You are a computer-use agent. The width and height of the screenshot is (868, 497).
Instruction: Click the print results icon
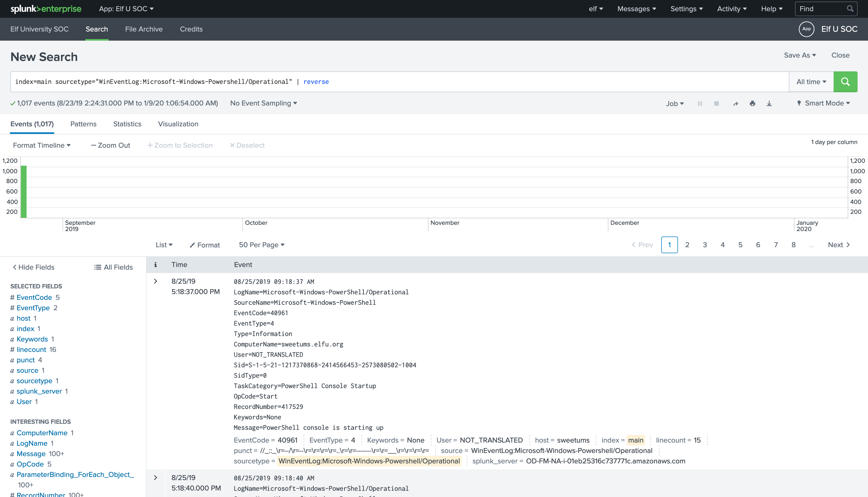tap(752, 103)
